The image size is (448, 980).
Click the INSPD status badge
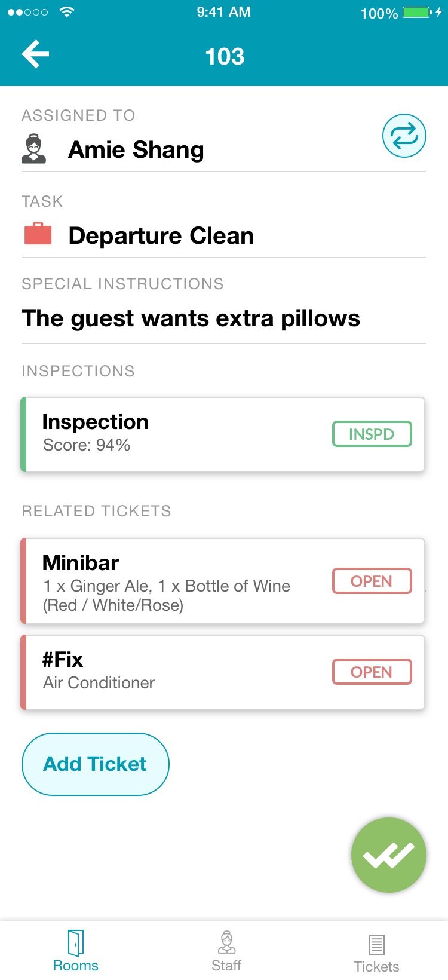point(372,434)
